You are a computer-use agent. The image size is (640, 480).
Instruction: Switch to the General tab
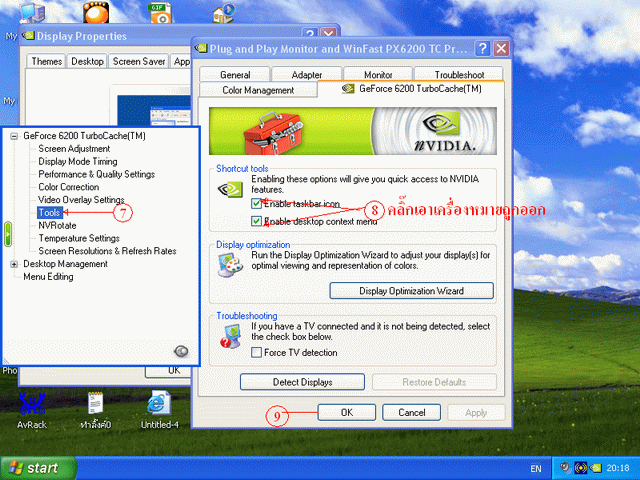pyautogui.click(x=235, y=75)
